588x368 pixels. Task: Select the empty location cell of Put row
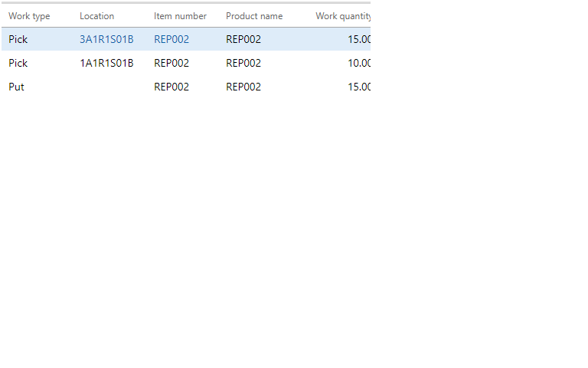tap(112, 87)
